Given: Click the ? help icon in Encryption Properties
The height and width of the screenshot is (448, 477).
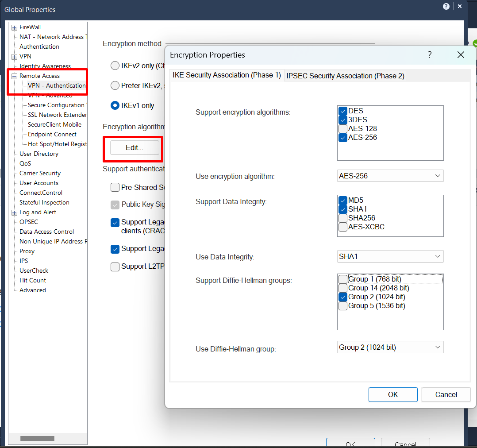Looking at the screenshot, I should point(429,55).
